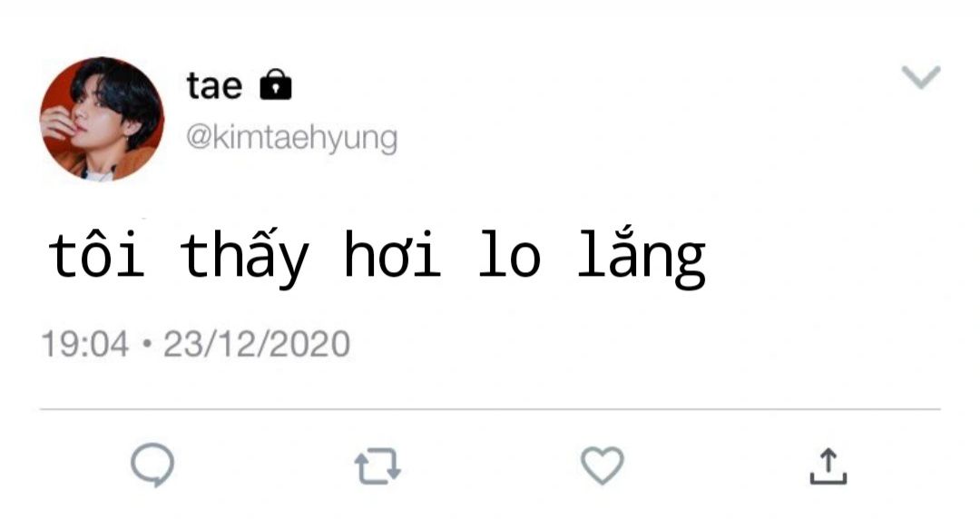
Task: Click the dot separating time and date
Action: (147, 344)
